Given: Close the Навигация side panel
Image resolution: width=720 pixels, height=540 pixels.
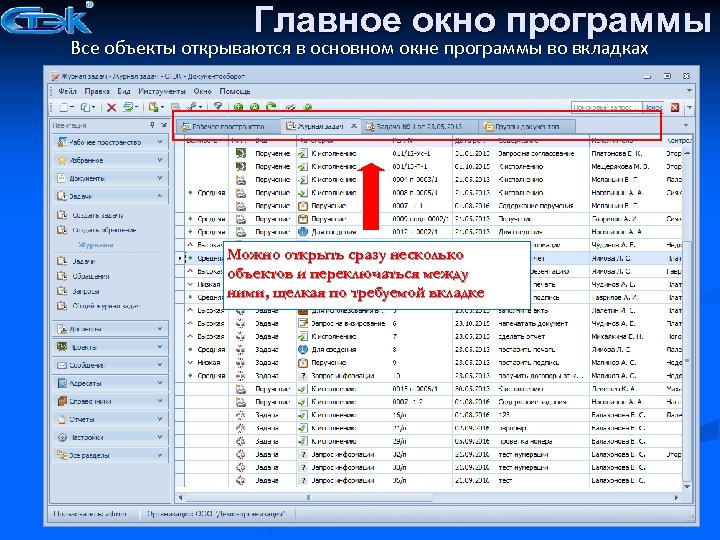Looking at the screenshot, I should [x=163, y=125].
